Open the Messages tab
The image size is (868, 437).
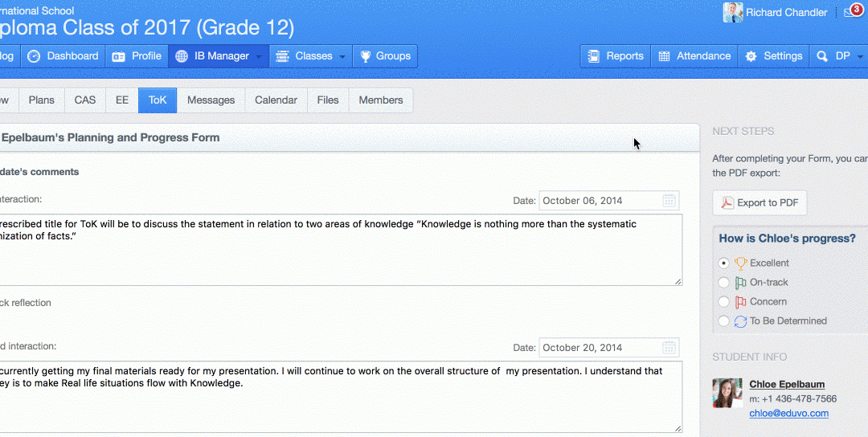point(211,100)
